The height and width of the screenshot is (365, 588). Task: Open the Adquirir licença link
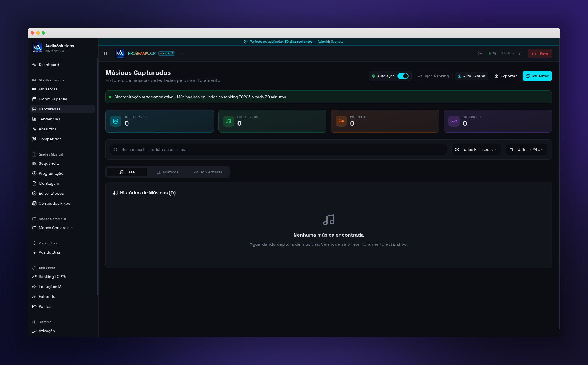(x=330, y=42)
